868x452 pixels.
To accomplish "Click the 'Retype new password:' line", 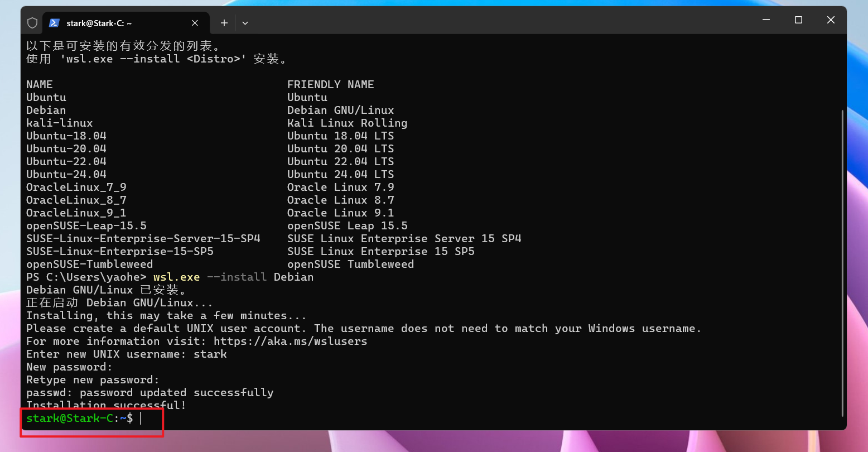I will click(93, 379).
